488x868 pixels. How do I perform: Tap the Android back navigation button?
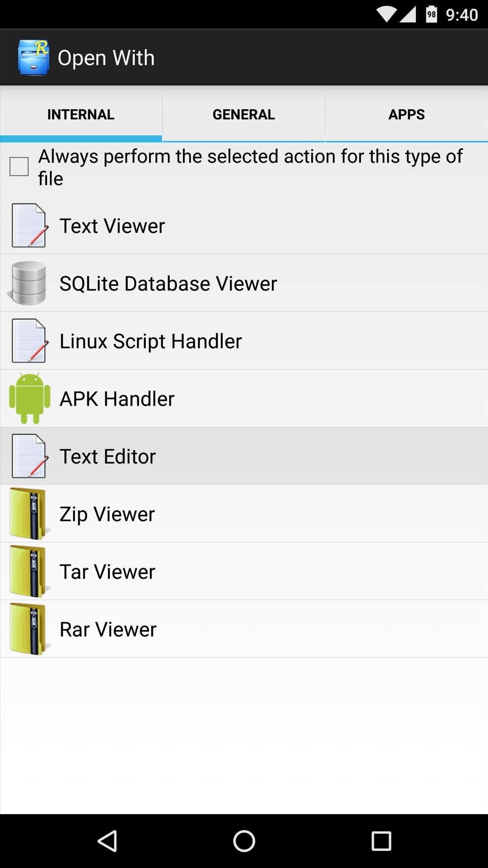coord(107,841)
